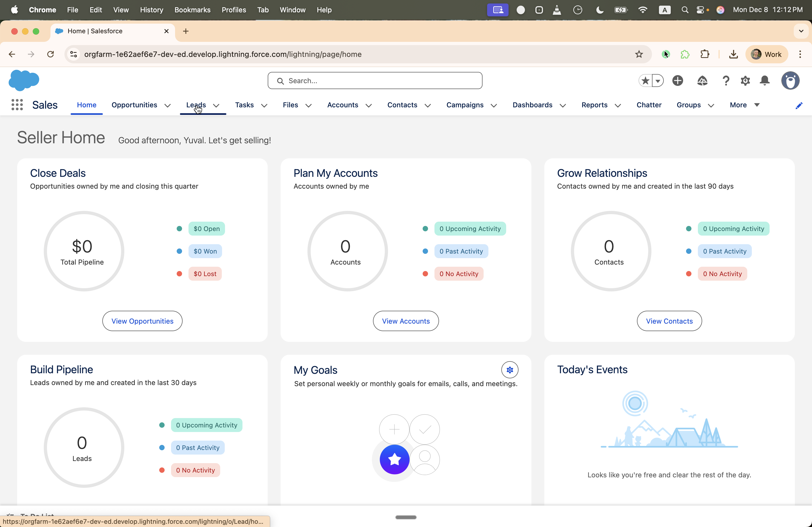Open the Trailhead Guidance Center icon
Image resolution: width=812 pixels, height=527 pixels.
click(702, 81)
